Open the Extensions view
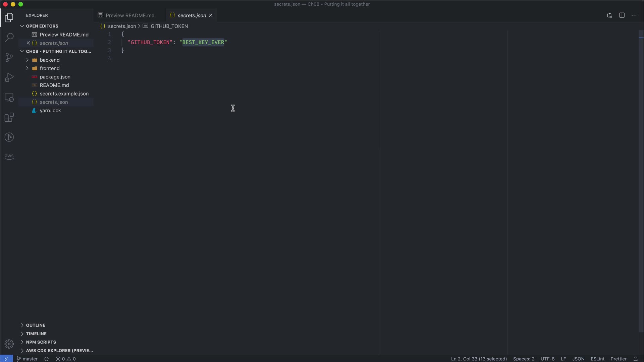 (9, 117)
